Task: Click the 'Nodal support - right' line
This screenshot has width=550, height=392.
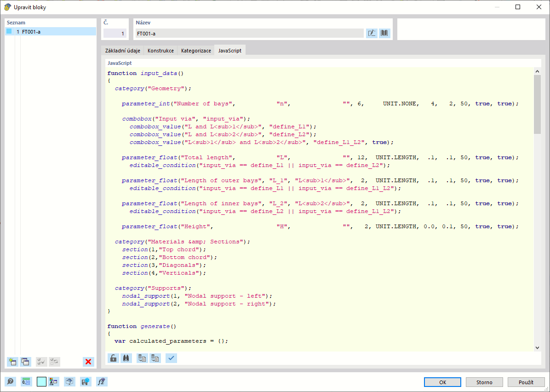Action: pyautogui.click(x=199, y=304)
